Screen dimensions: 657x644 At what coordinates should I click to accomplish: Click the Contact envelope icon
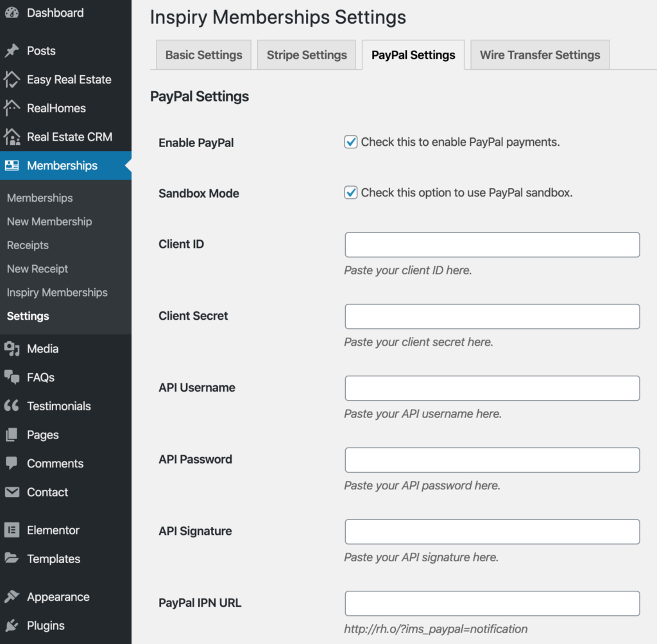(x=12, y=492)
